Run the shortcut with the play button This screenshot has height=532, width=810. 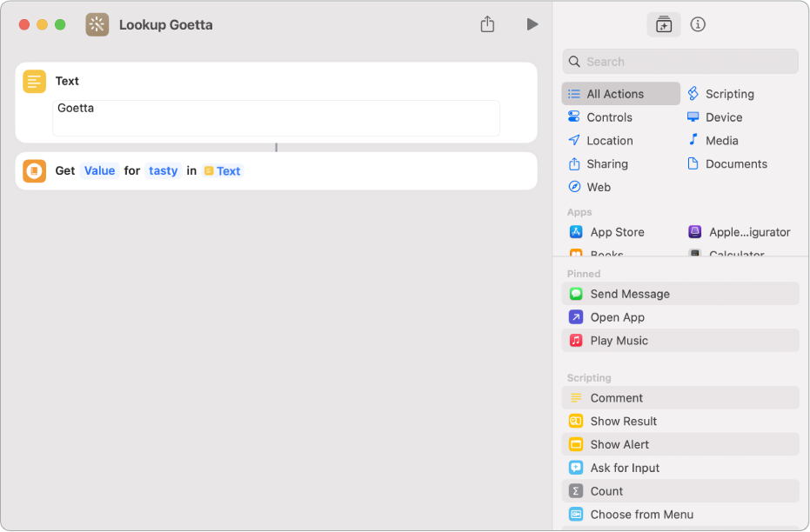(532, 24)
